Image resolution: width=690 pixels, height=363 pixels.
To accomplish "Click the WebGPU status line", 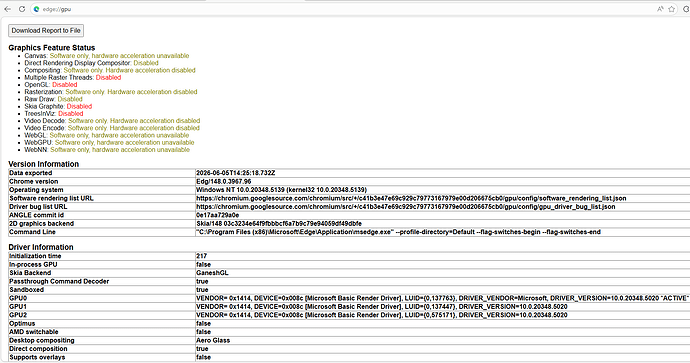I will pyautogui.click(x=109, y=143).
